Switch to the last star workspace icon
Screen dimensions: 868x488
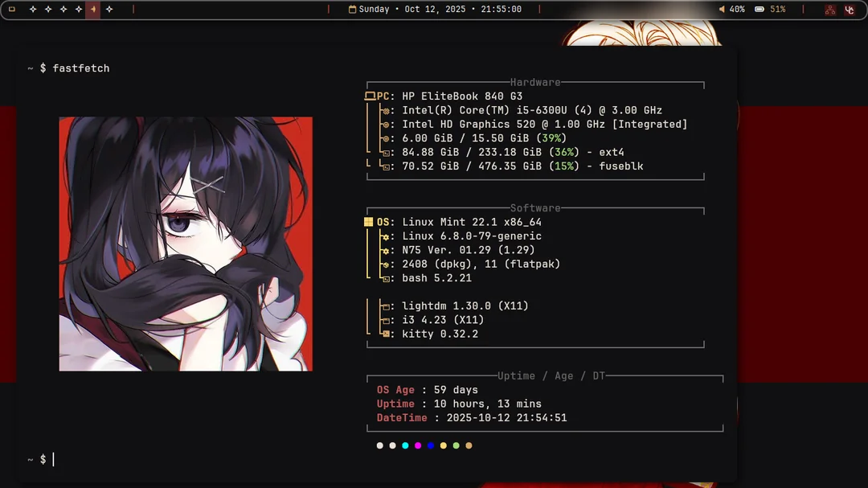pyautogui.click(x=109, y=10)
